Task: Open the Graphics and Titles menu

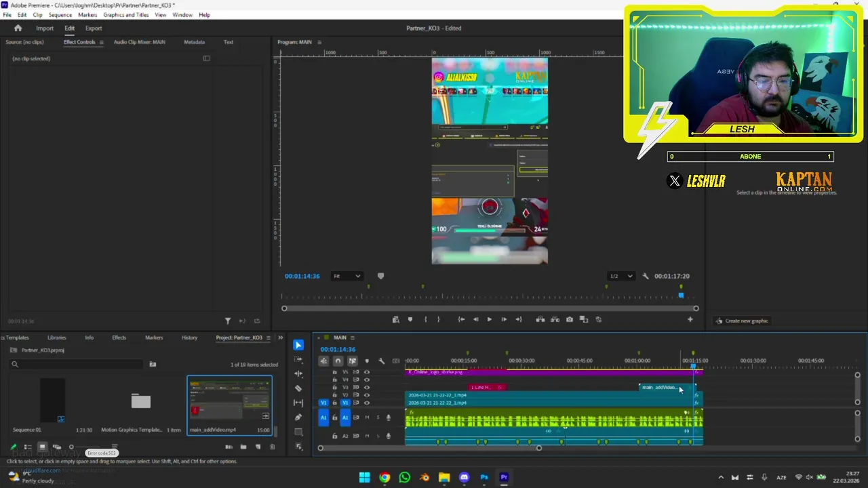Action: [x=126, y=15]
